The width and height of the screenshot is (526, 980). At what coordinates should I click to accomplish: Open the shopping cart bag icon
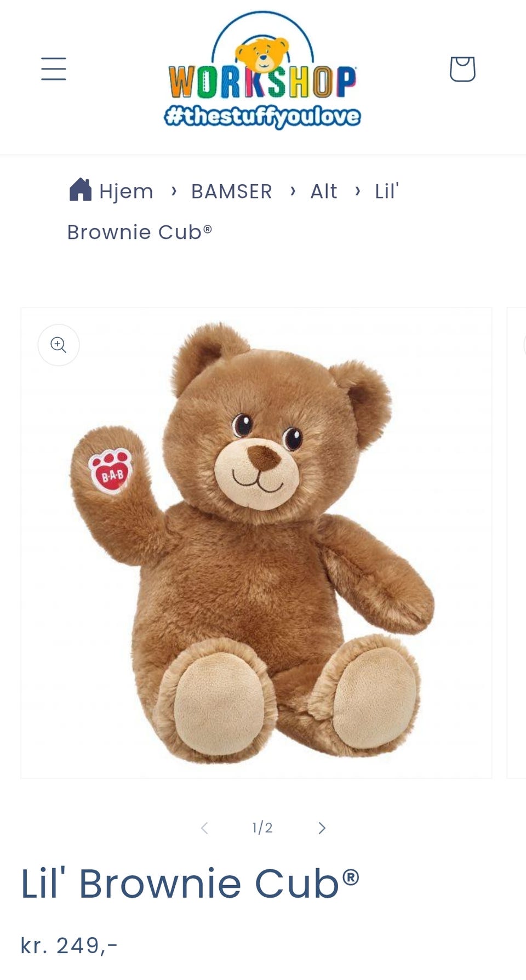462,69
